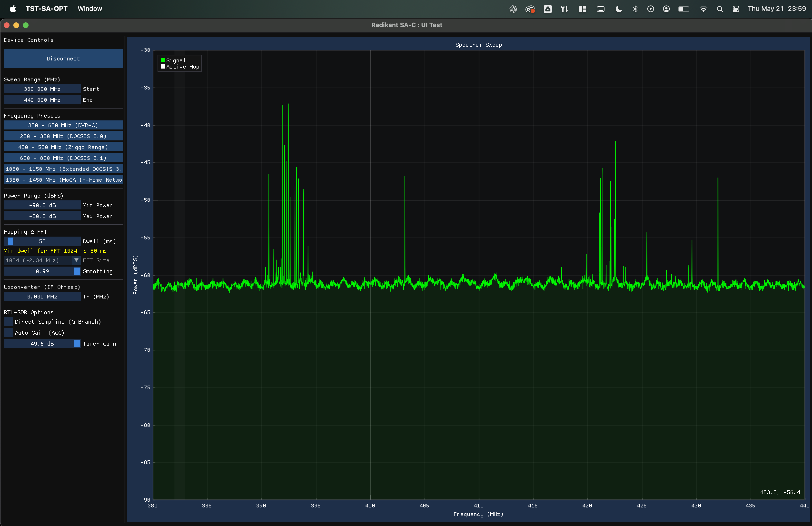Open the TST-SA-OPT application menu

(47, 9)
